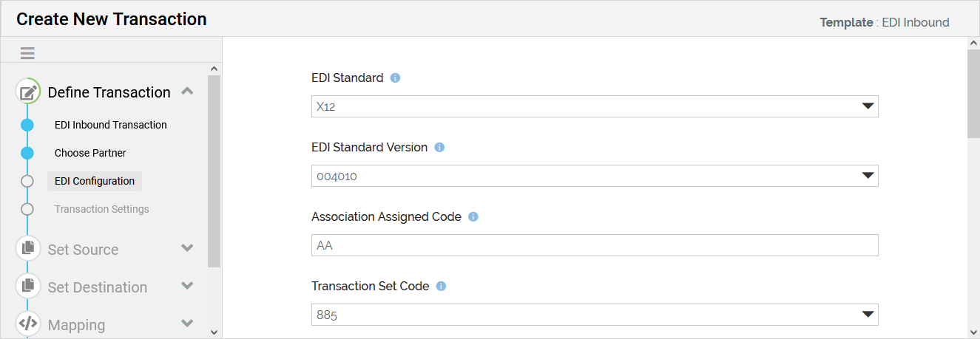The height and width of the screenshot is (339, 980).
Task: Open Transaction Set Code 885 dropdown
Action: coord(594,315)
